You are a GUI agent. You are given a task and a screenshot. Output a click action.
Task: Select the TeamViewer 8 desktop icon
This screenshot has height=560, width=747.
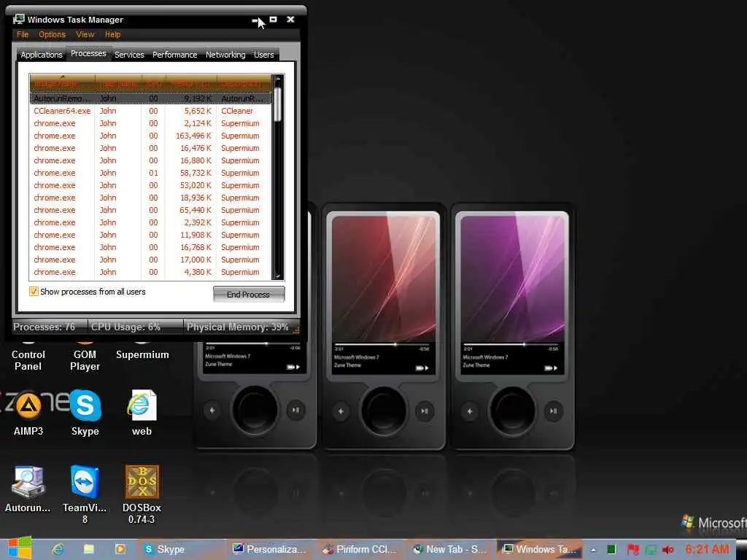pyautogui.click(x=85, y=494)
